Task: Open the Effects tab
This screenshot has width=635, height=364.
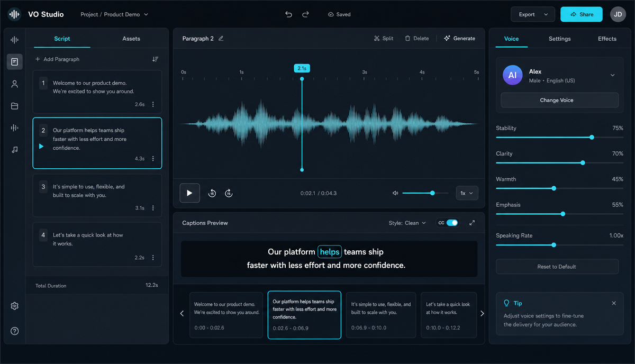Action: tap(607, 39)
